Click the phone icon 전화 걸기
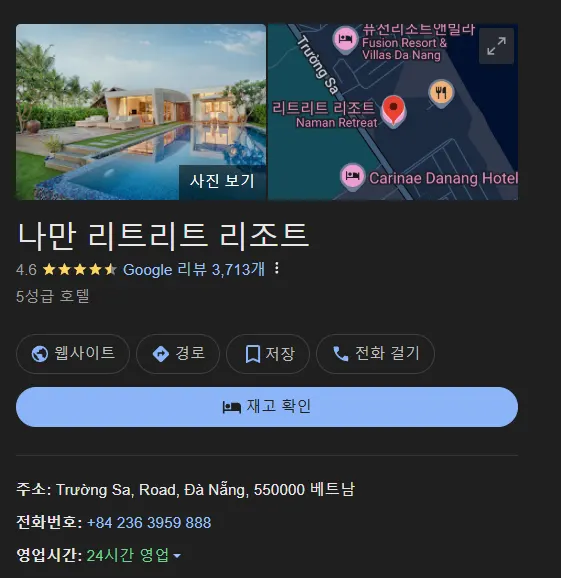The image size is (561, 578). coord(341,354)
